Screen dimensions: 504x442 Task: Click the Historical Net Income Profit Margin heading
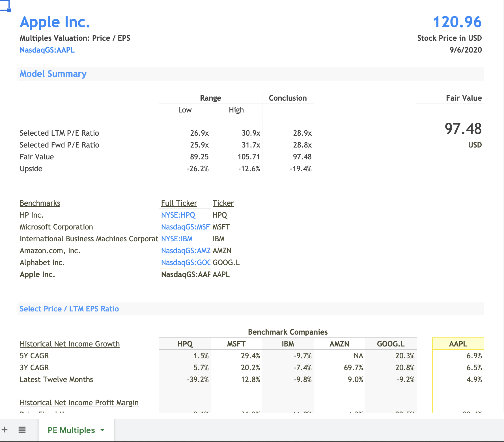tap(79, 403)
